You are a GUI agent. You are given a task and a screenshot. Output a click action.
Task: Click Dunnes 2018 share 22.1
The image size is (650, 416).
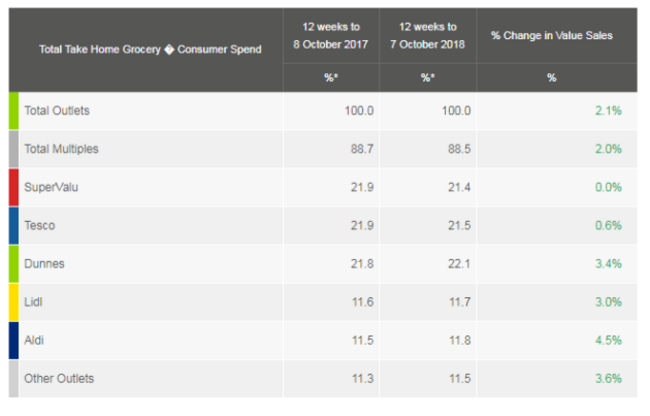(459, 264)
